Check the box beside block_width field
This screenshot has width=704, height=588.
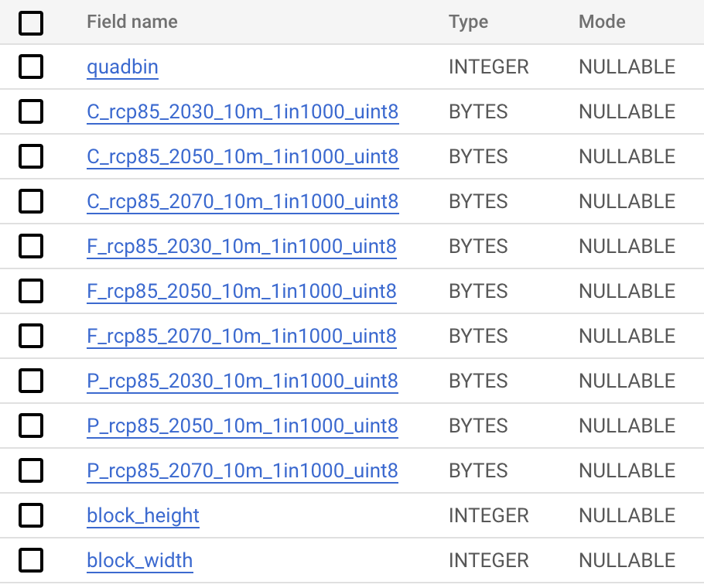tap(31, 560)
